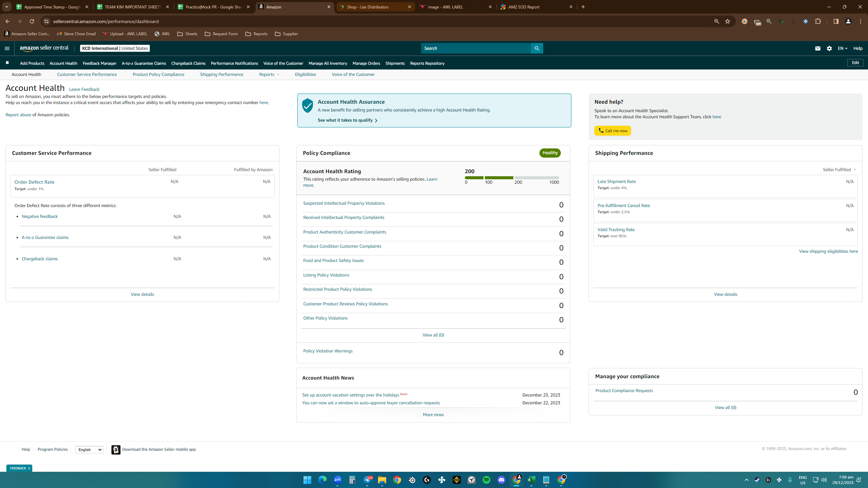
Task: Open Zoom from the taskbar
Action: (x=337, y=480)
